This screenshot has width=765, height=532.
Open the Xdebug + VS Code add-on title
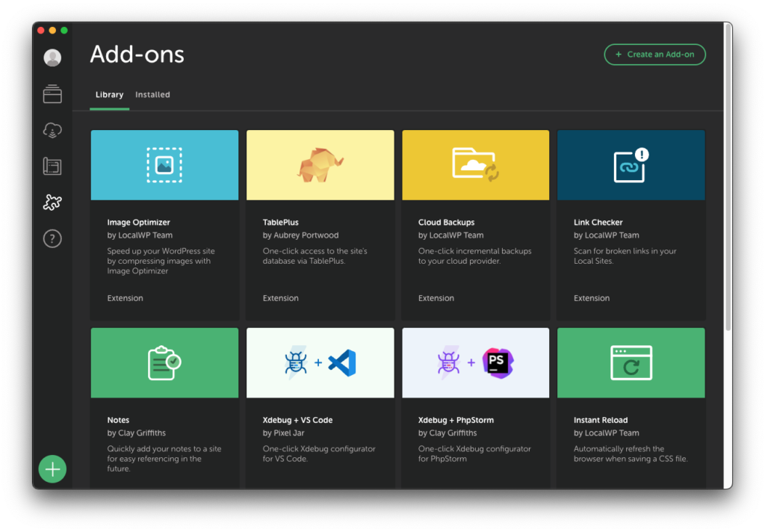click(297, 420)
